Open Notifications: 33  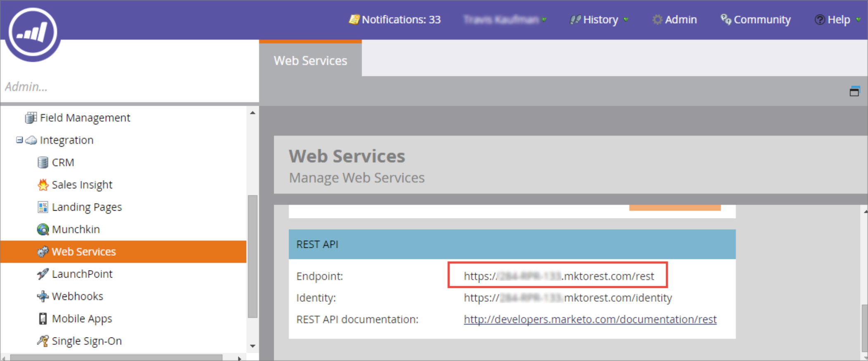tap(395, 20)
